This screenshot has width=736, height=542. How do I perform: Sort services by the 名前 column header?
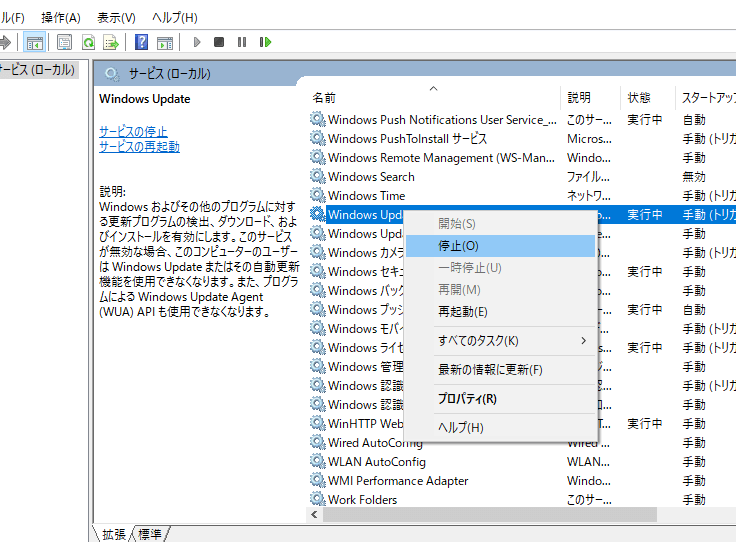[324, 98]
